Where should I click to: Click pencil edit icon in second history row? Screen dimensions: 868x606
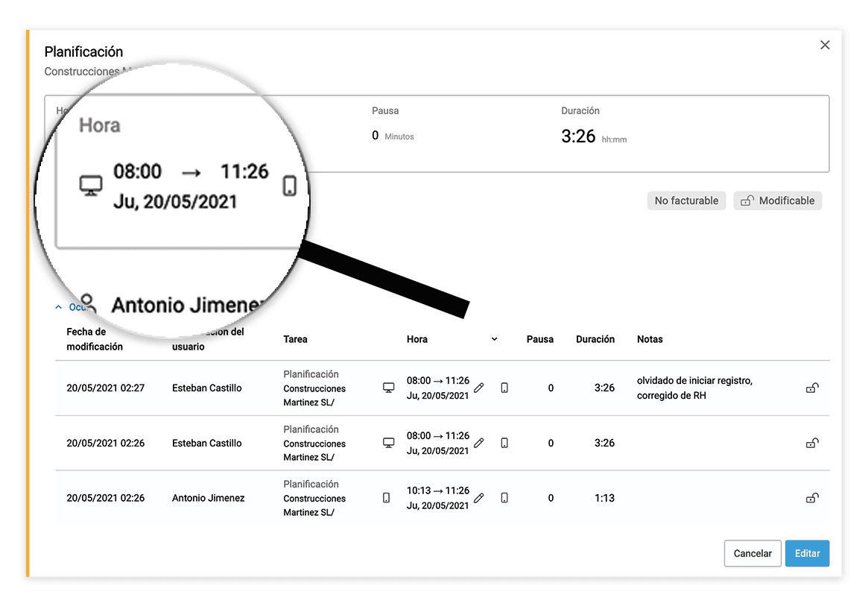click(x=479, y=443)
